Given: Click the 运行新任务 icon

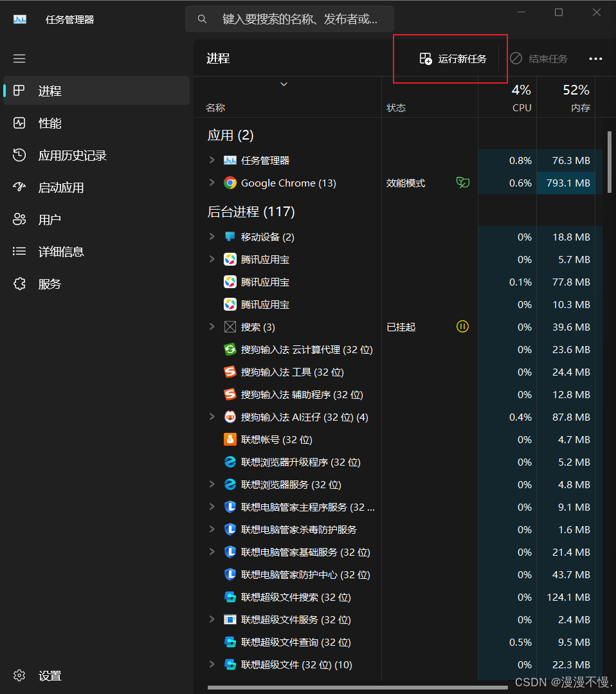Looking at the screenshot, I should (x=426, y=59).
